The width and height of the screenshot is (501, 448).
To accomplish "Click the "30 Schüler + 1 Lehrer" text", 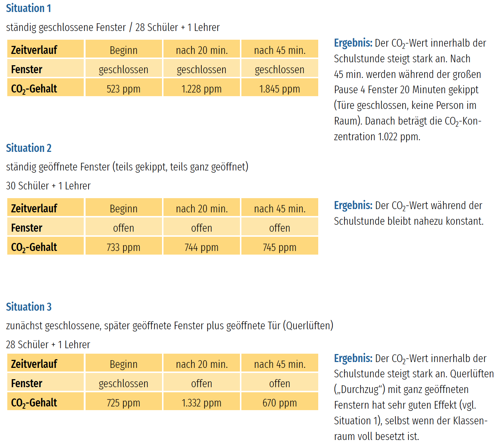I will (x=48, y=186).
